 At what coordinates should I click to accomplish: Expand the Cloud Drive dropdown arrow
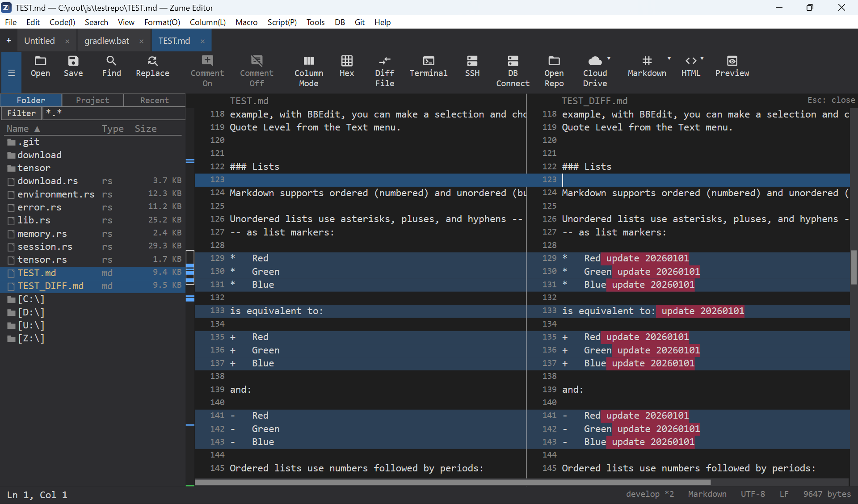tap(609, 59)
